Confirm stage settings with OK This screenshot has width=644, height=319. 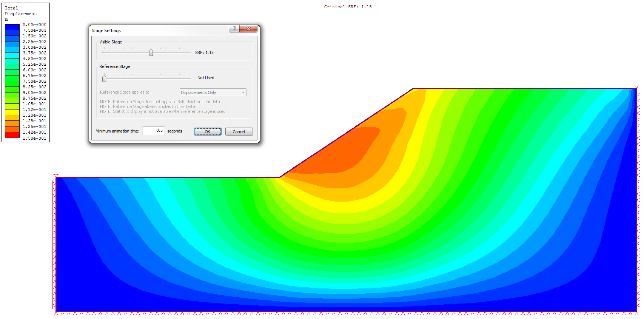pyautogui.click(x=208, y=132)
